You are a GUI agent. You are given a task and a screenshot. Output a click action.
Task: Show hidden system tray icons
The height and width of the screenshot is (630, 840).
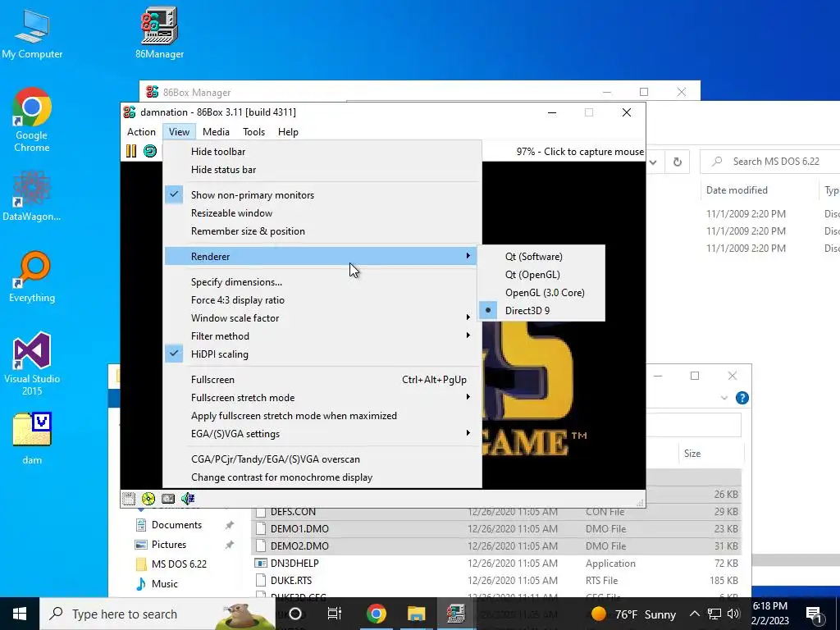coord(694,614)
